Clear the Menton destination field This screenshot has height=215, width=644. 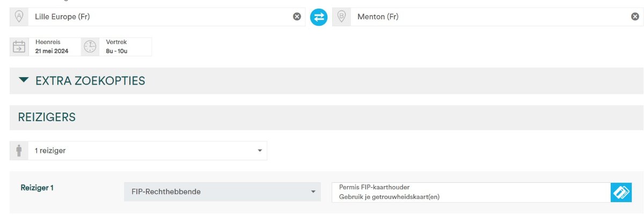[635, 17]
